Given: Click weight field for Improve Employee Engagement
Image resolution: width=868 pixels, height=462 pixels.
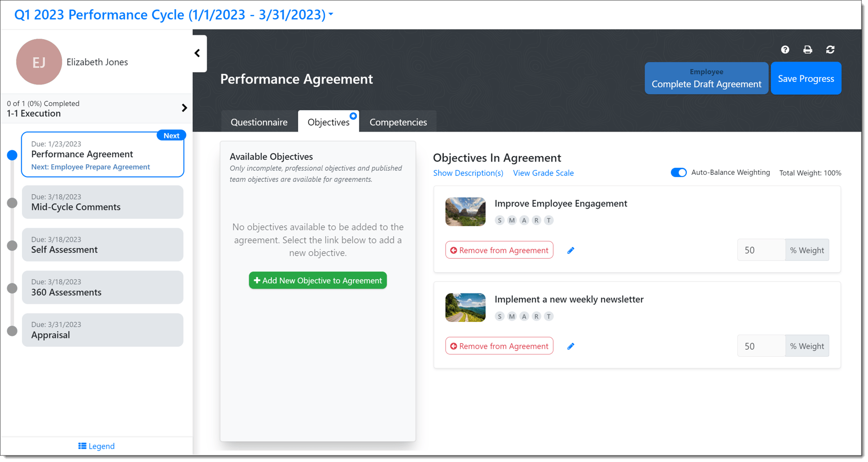Looking at the screenshot, I should point(761,250).
